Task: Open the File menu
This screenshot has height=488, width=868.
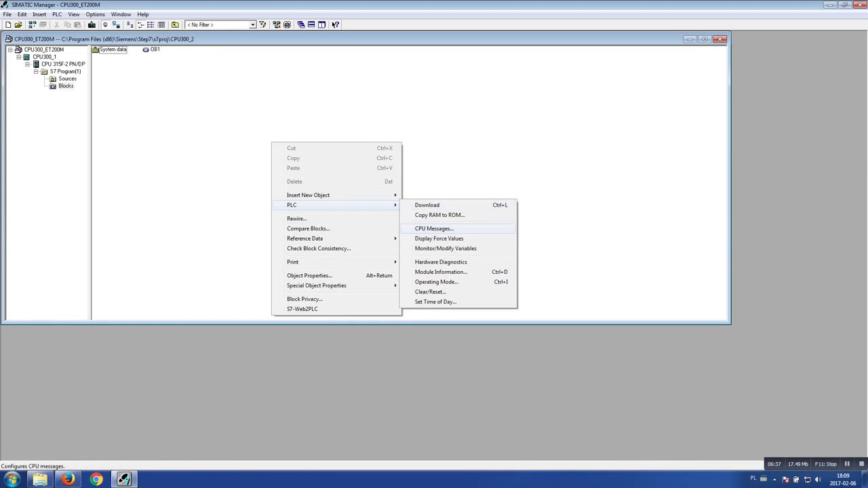Action: coord(7,14)
